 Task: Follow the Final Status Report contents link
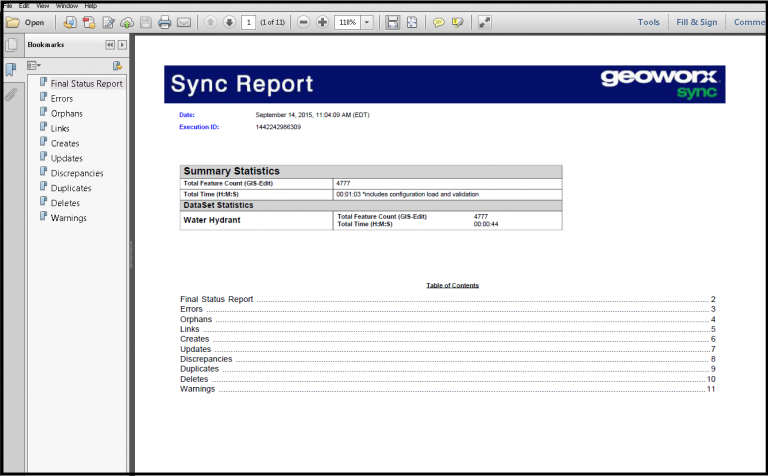coord(448,299)
